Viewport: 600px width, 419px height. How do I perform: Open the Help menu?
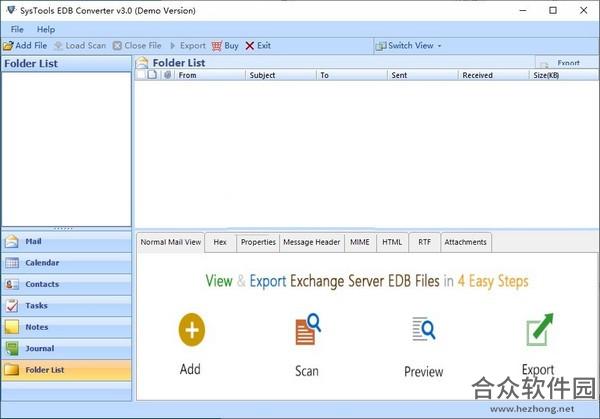[46, 29]
